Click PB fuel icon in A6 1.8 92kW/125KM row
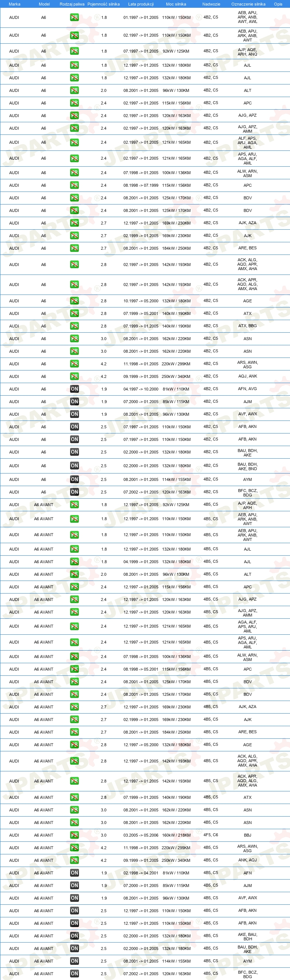Screen dimensions: 290x980 pyautogui.click(x=74, y=51)
